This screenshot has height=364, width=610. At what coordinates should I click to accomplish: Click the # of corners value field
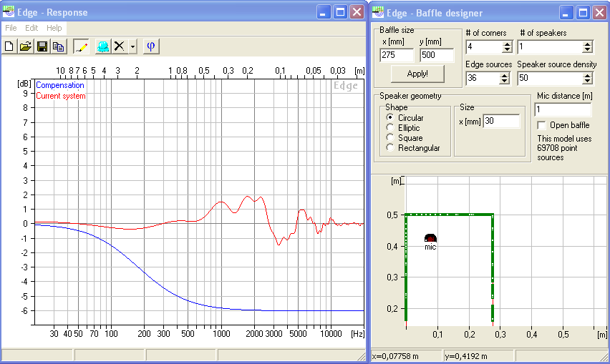(x=484, y=47)
